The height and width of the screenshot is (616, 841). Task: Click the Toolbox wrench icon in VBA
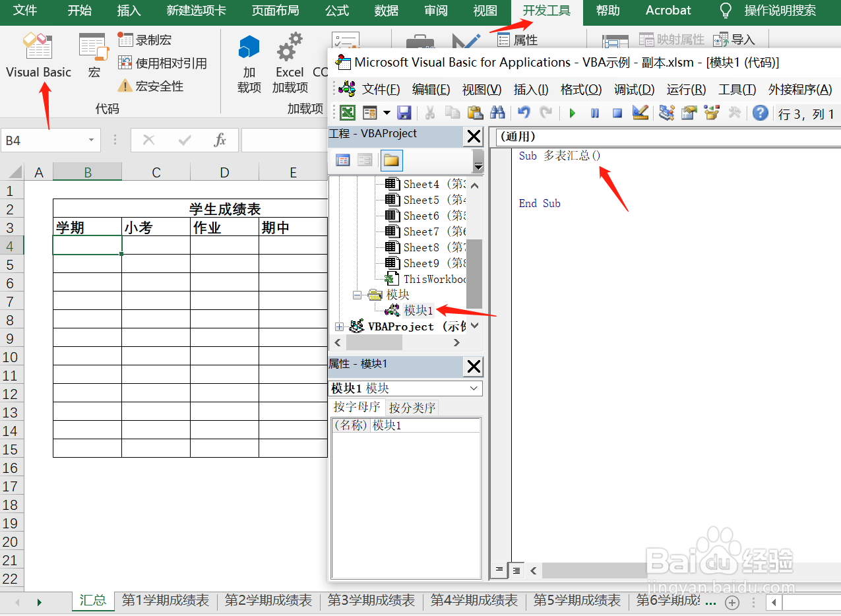point(734,113)
